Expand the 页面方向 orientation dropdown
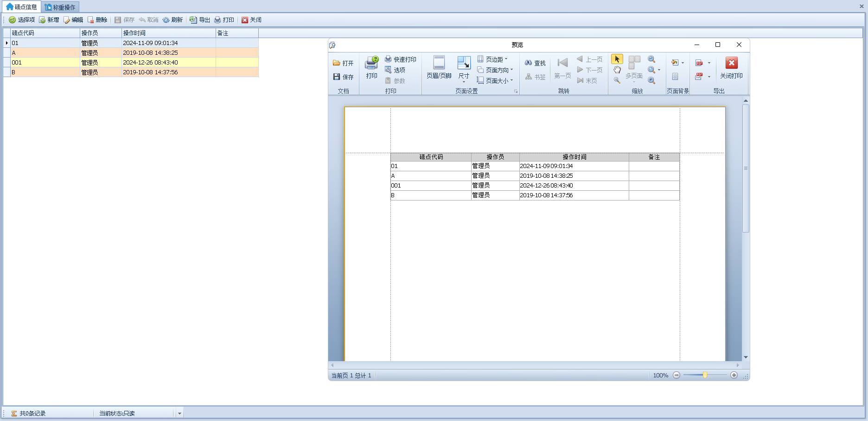This screenshot has height=421, width=868. click(x=511, y=70)
